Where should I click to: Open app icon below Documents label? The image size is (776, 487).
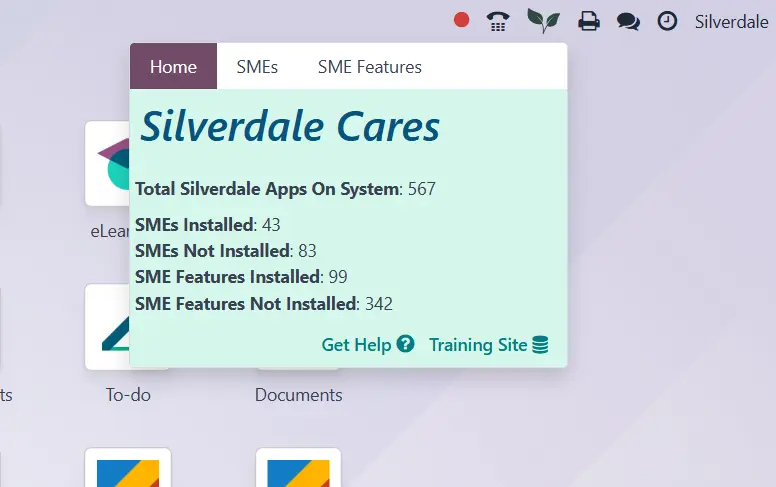(298, 468)
